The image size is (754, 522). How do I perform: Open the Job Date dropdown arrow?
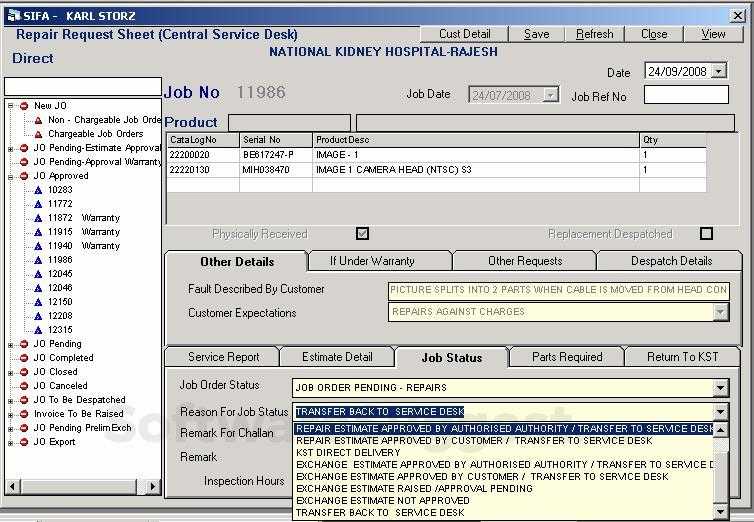[x=551, y=94]
